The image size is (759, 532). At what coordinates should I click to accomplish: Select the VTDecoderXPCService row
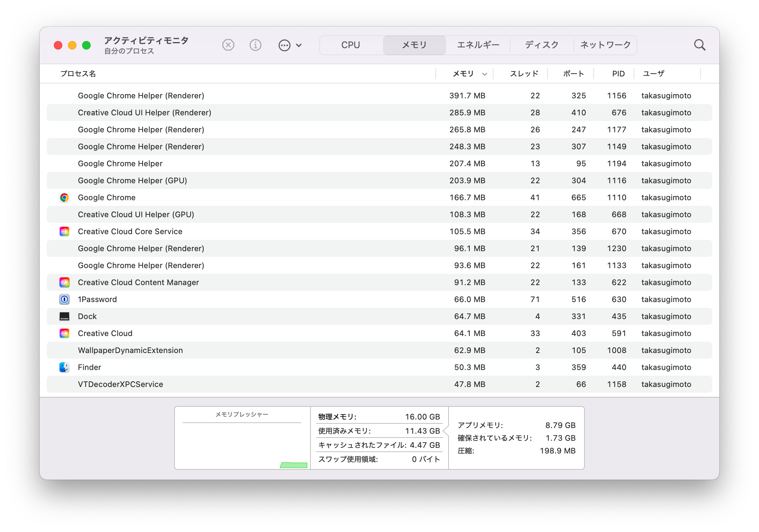379,384
